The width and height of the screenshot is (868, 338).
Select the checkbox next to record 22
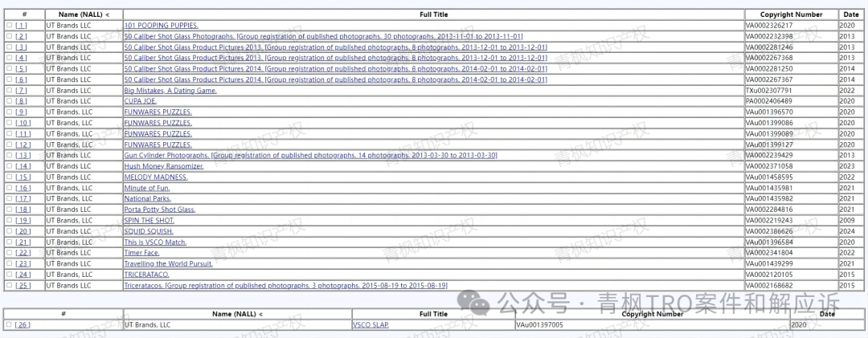[10, 253]
